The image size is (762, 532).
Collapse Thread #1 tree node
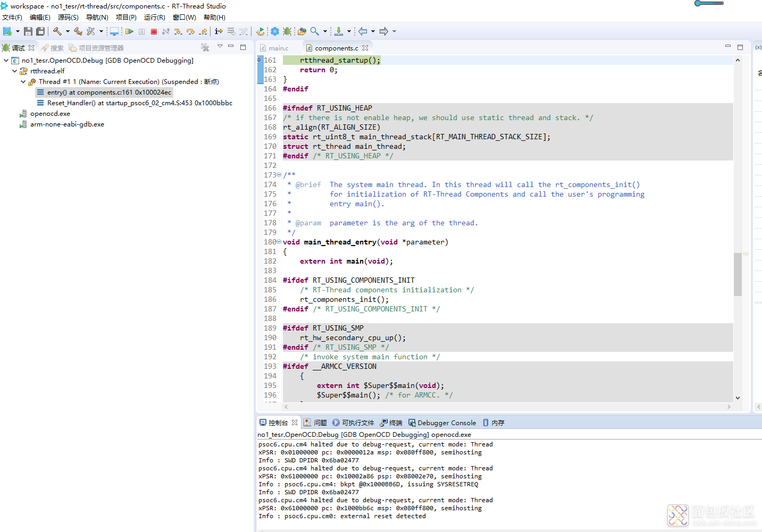point(23,82)
